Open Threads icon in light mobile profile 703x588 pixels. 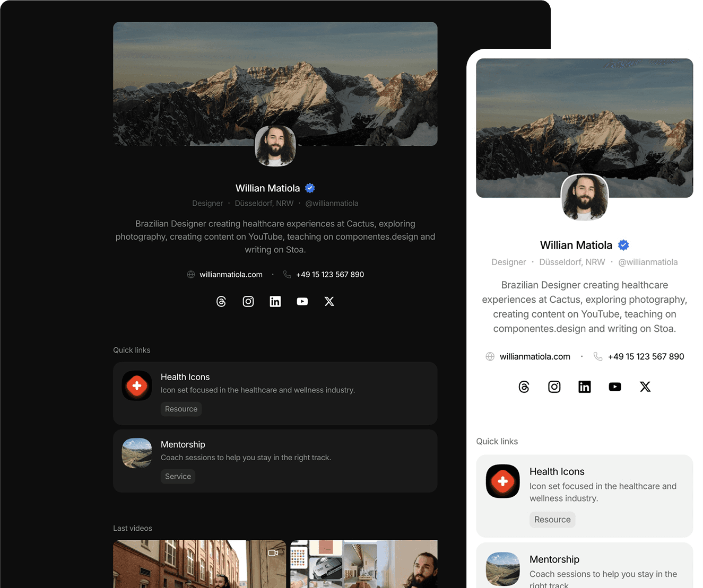click(x=524, y=387)
